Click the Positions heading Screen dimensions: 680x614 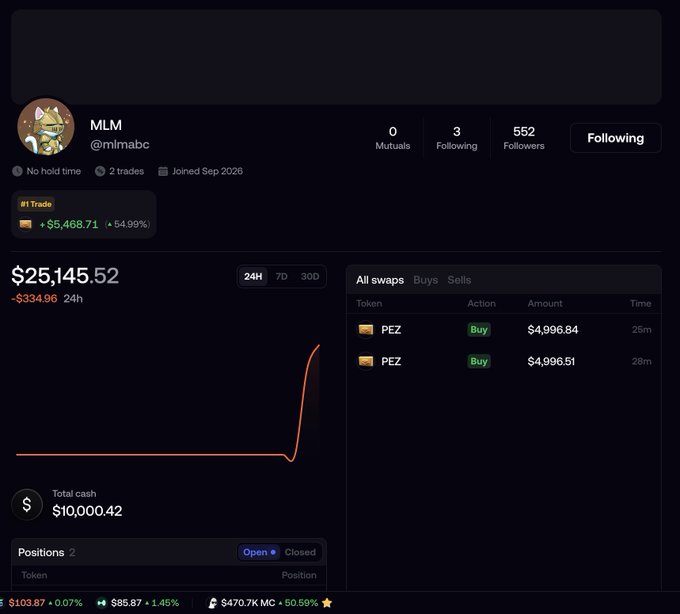[x=41, y=552]
